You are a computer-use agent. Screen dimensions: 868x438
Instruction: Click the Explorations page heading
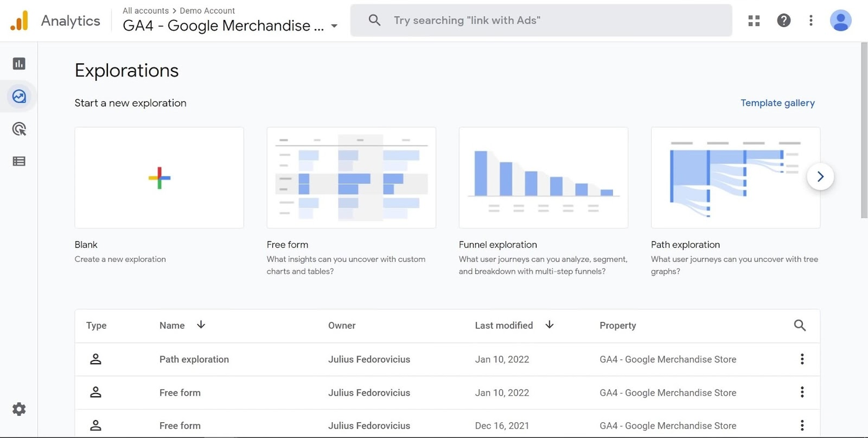[127, 70]
